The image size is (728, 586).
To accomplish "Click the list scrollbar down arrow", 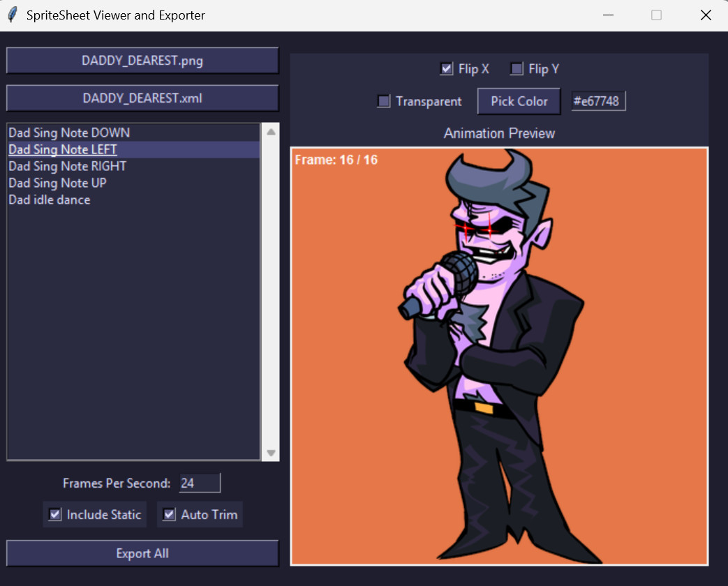I will (271, 453).
